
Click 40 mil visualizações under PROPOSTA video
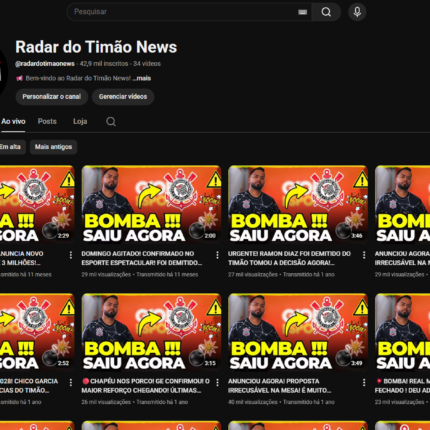tap(253, 402)
